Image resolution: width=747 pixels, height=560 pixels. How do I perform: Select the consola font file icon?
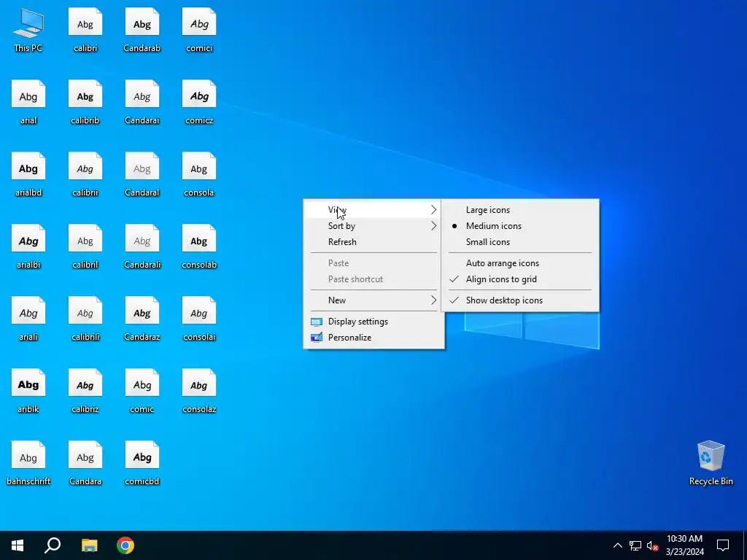[x=199, y=174]
